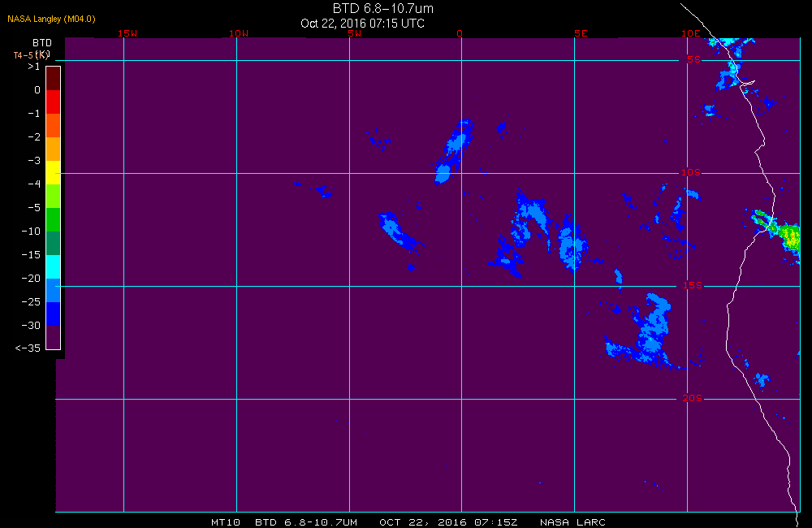This screenshot has width=812, height=528.
Task: Select the '-10' legend value
Action: coord(31,231)
